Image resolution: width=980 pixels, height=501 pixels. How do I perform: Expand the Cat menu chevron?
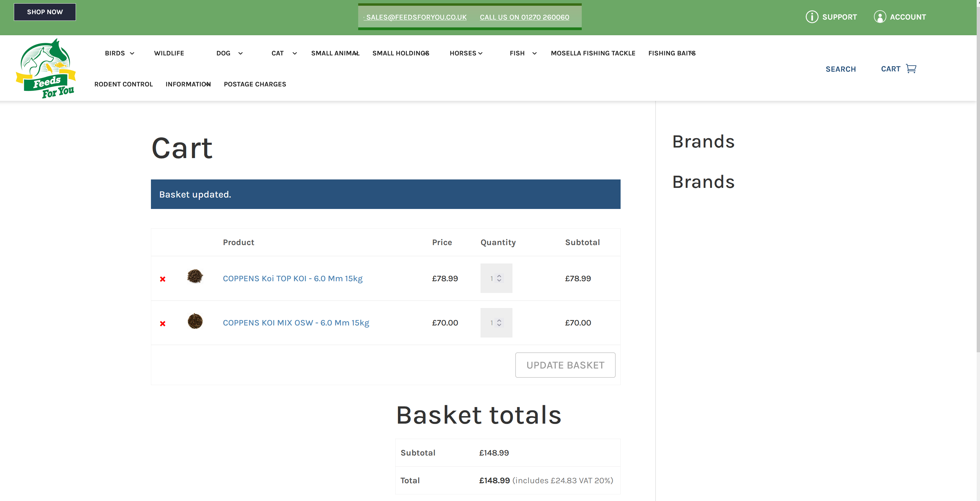coord(294,54)
